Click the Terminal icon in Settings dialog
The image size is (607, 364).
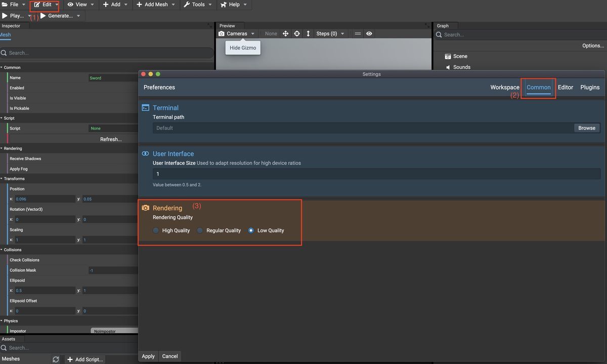coord(145,107)
